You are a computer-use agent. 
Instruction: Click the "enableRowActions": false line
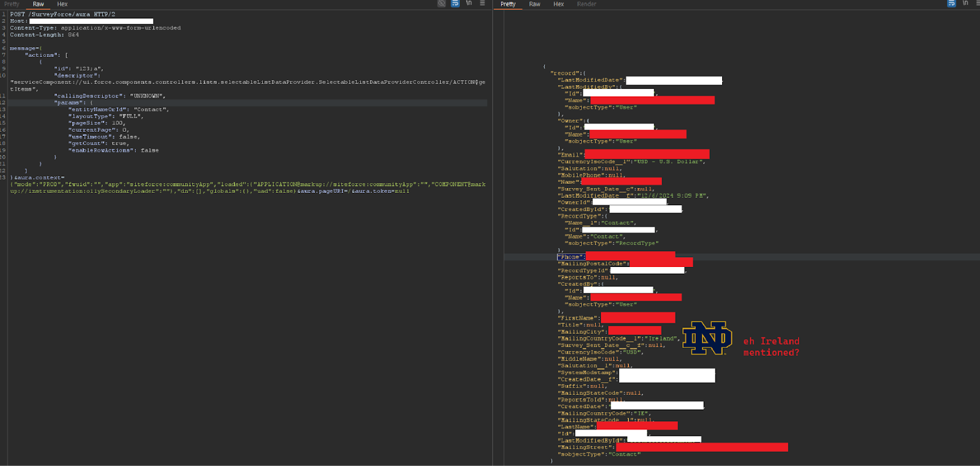[113, 150]
